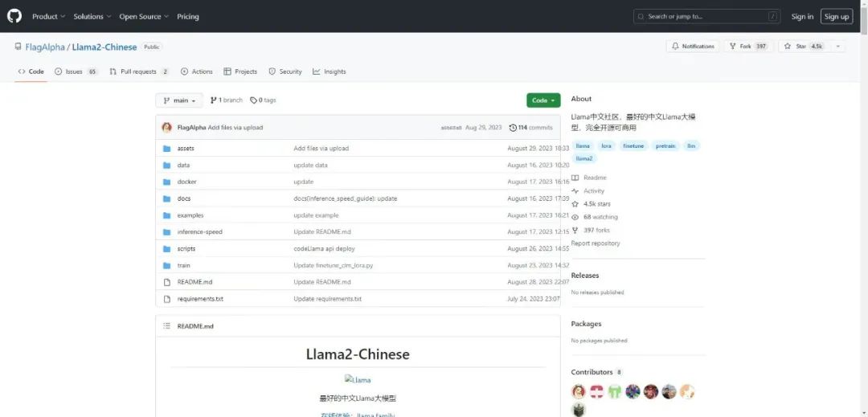868x417 pixels.
Task: Expand the star lists dropdown arrow
Action: point(837,47)
